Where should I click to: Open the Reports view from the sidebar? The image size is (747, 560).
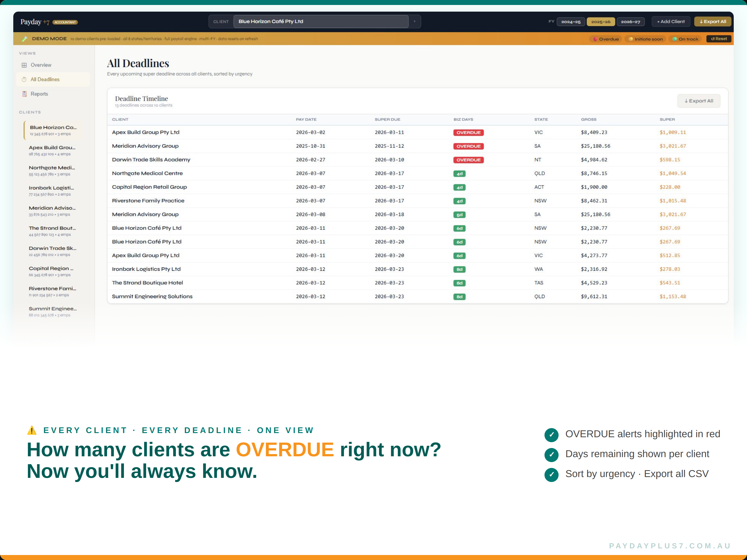tap(39, 93)
